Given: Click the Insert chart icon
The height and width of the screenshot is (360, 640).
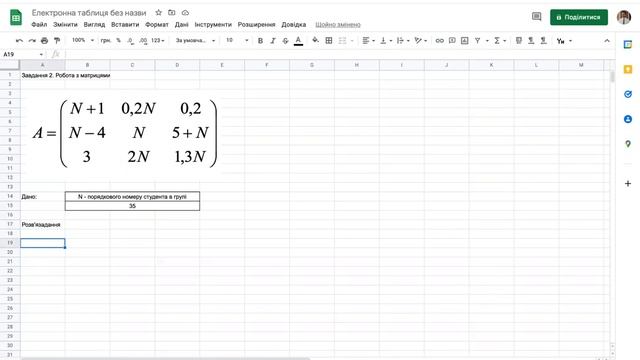Looking at the screenshot, I should [x=464, y=40].
